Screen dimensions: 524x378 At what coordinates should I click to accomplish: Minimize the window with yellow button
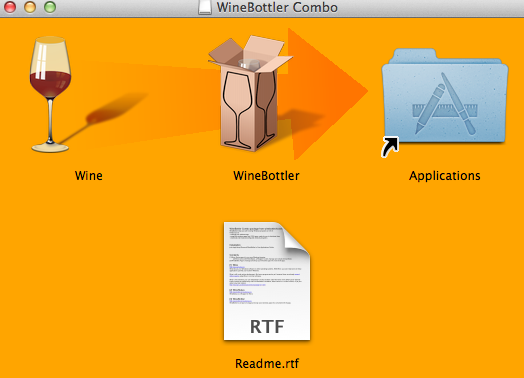(x=30, y=7)
